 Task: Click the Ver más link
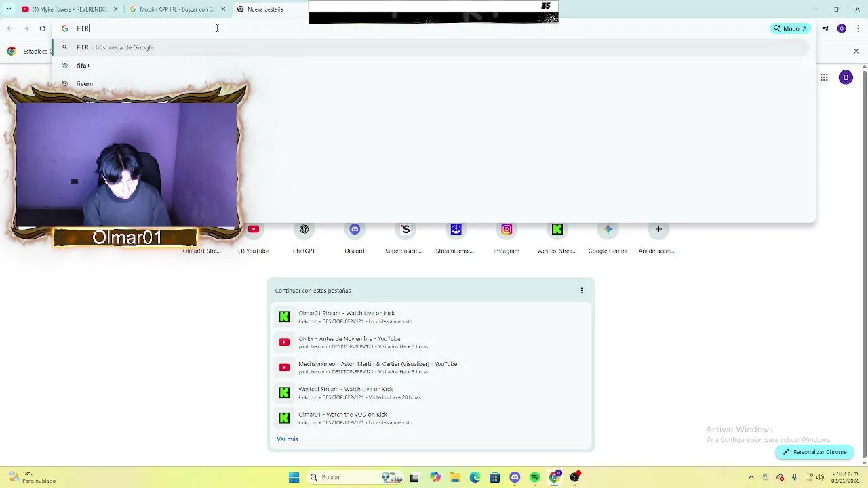288,439
